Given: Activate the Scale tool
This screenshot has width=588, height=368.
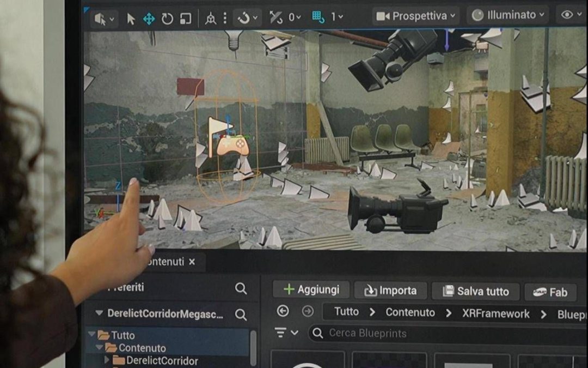Looking at the screenshot, I should click(x=186, y=19).
